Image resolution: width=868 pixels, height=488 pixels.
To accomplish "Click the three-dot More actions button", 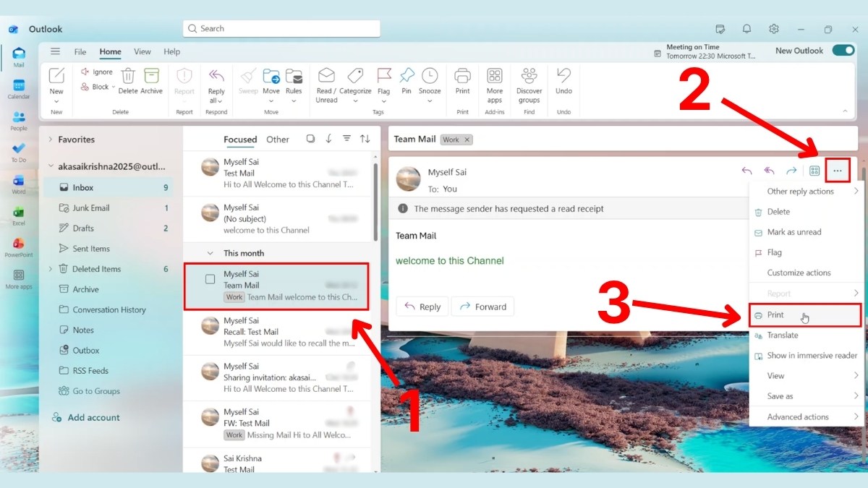I will pos(838,171).
